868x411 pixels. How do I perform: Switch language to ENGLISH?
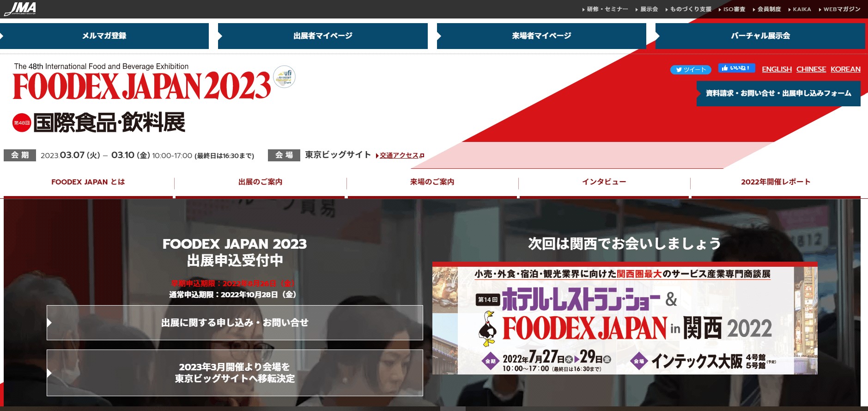click(x=777, y=69)
